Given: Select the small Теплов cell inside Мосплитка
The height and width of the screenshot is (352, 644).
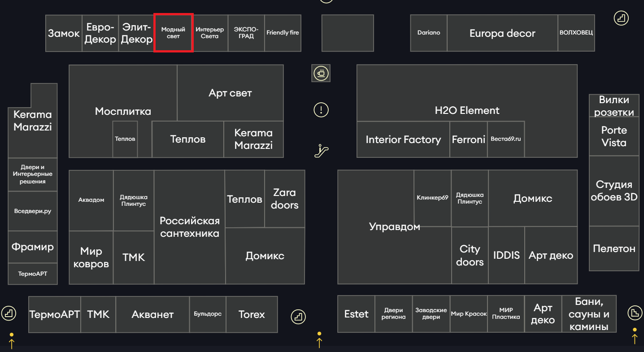Looking at the screenshot, I should tap(125, 139).
